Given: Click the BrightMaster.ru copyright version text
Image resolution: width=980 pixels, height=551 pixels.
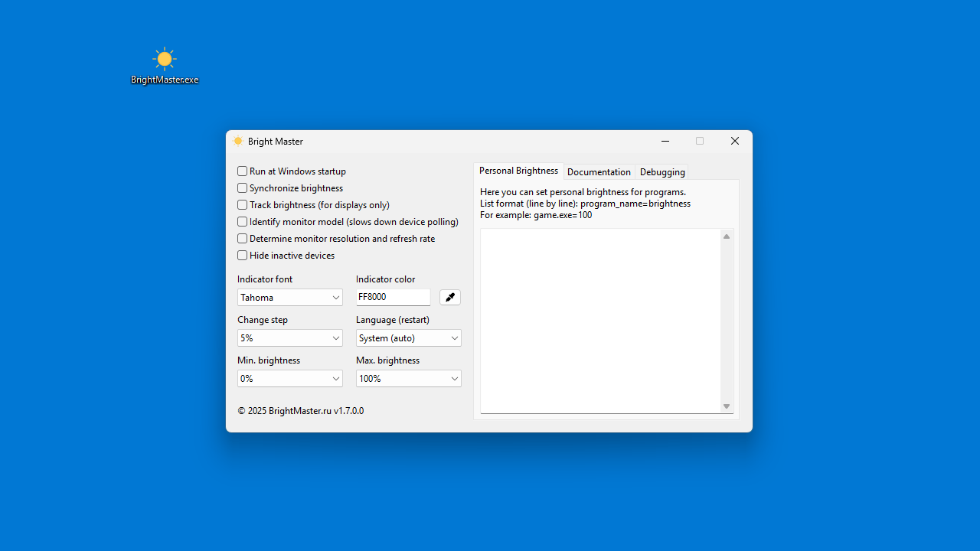Looking at the screenshot, I should (x=300, y=411).
